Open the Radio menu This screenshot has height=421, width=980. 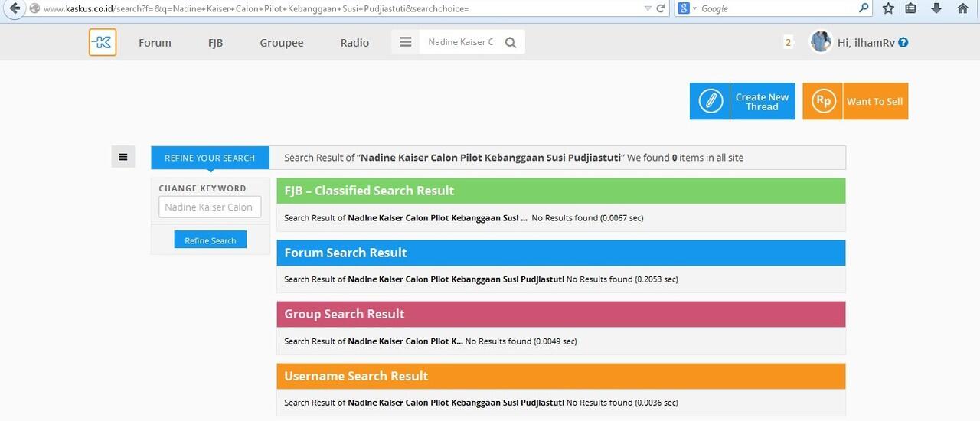point(354,43)
